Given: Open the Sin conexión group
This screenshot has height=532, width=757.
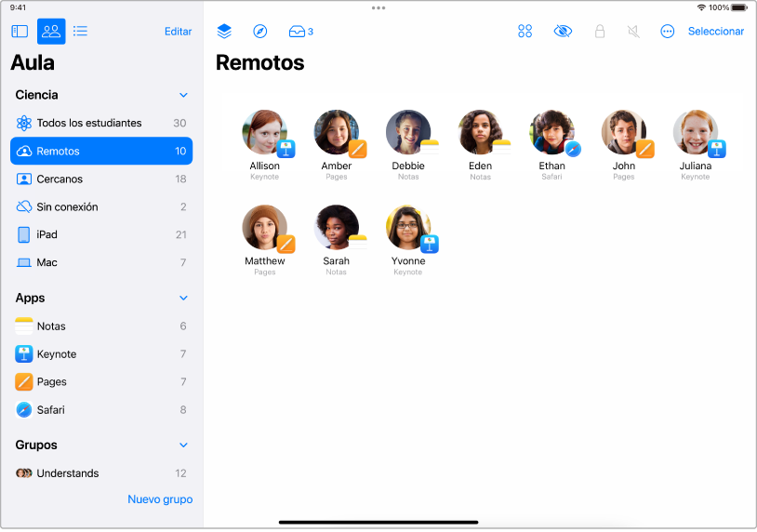Looking at the screenshot, I should (101, 207).
